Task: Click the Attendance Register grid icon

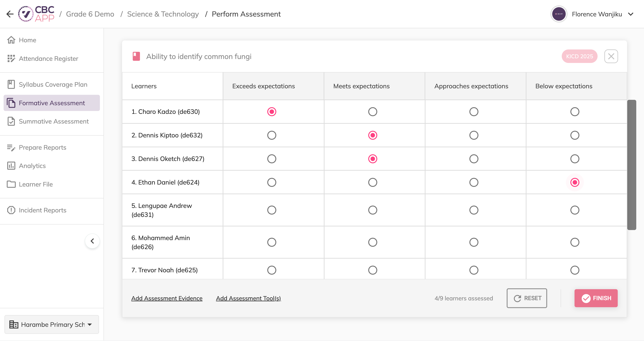Action: point(11,58)
